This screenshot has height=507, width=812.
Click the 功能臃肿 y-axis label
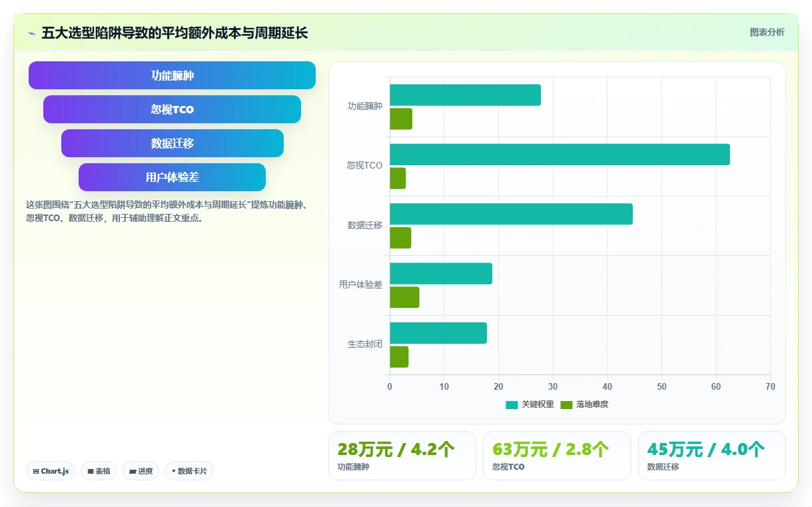[365, 106]
